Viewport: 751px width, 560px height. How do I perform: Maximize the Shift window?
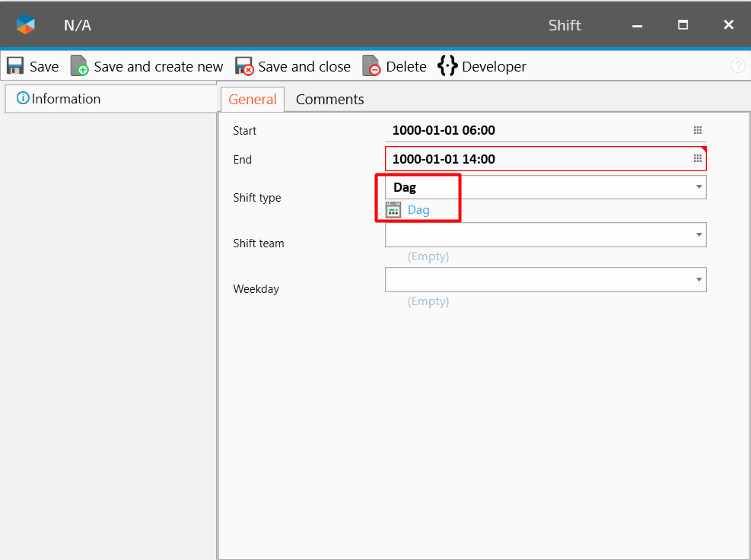click(x=683, y=25)
